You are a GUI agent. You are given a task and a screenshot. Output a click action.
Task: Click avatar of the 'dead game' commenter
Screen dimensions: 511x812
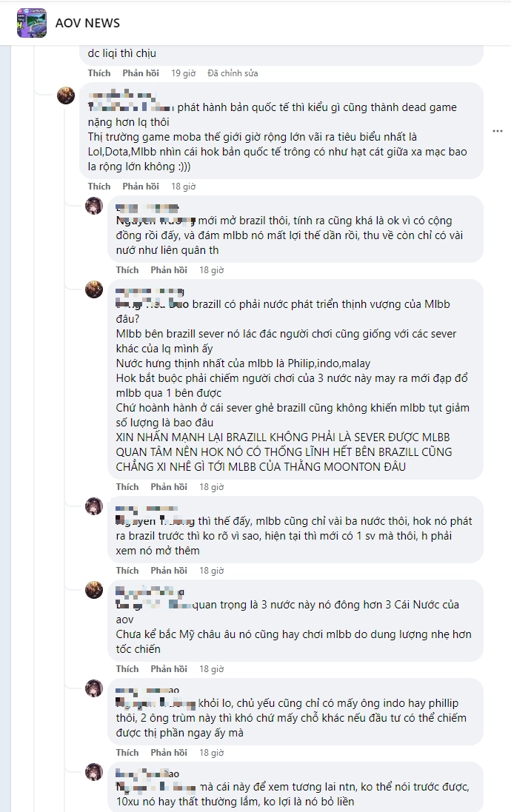tap(66, 95)
